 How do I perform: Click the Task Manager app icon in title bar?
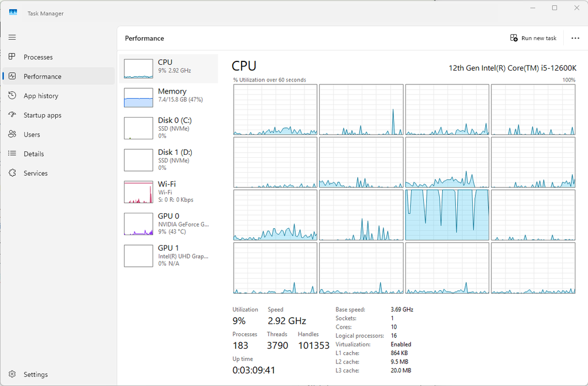point(13,13)
